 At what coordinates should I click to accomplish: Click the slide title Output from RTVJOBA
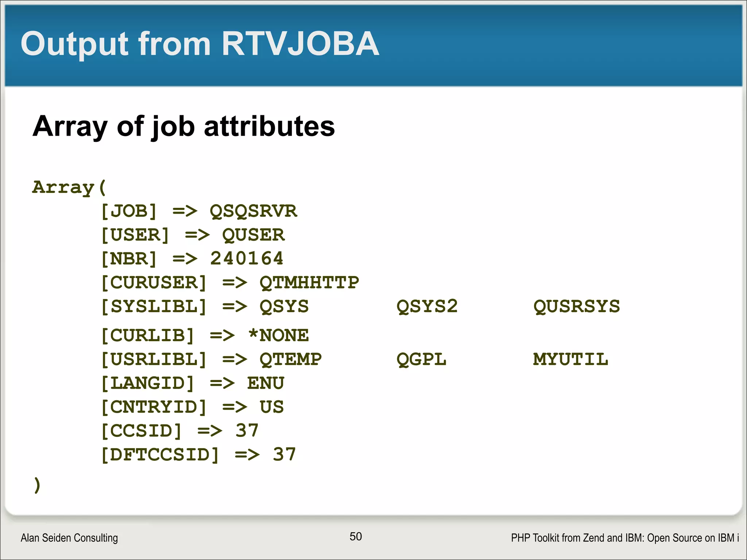click(200, 44)
